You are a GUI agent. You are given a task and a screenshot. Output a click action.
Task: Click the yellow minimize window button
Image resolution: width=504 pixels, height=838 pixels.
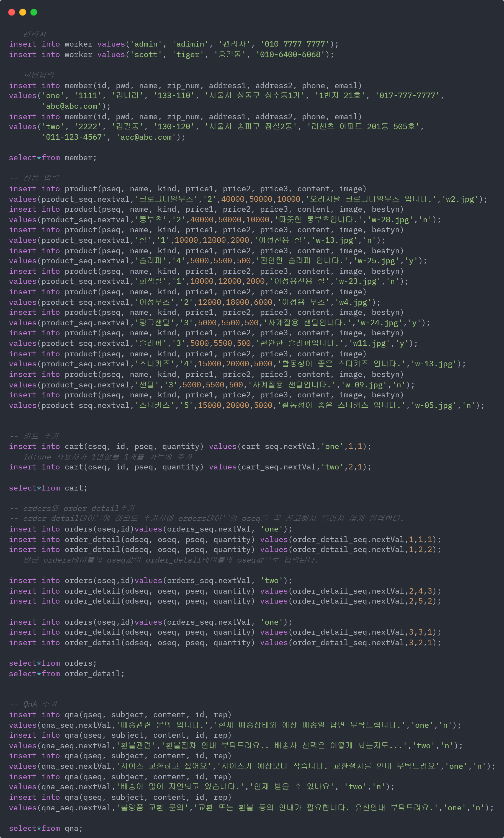[23, 12]
